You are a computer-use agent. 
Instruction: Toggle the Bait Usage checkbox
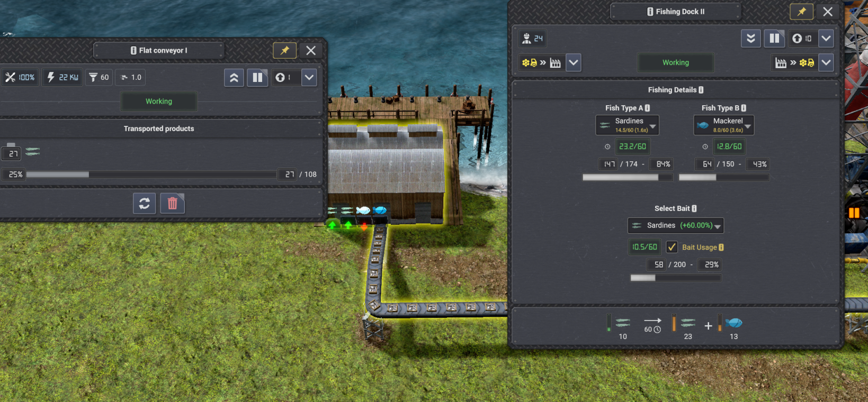click(672, 247)
